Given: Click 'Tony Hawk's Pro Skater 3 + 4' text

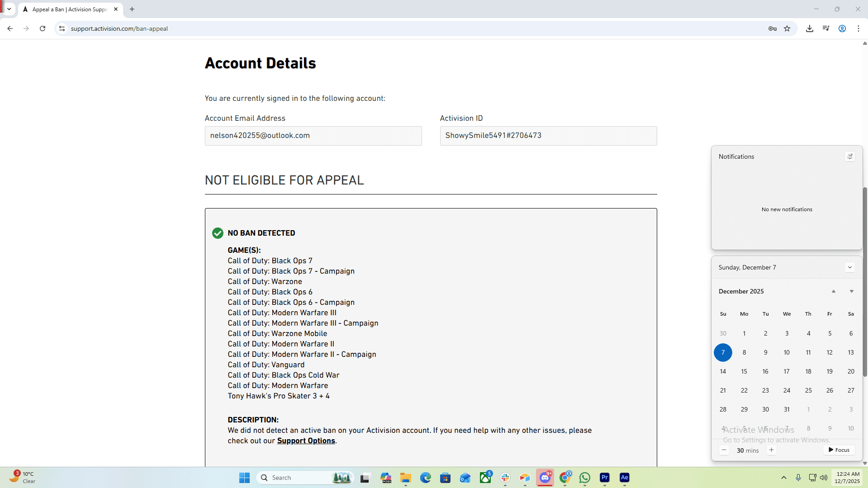Looking at the screenshot, I should (279, 396).
